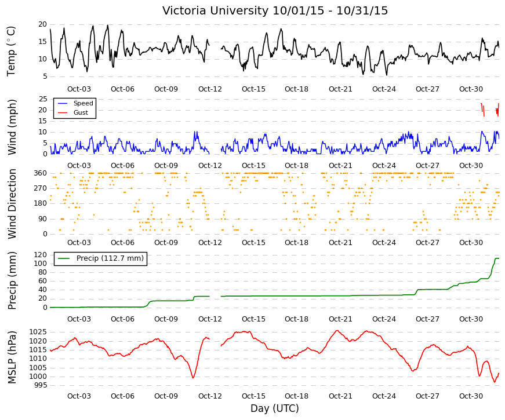The width and height of the screenshot is (505, 420).
Task: Click the Temp (°C) axis label
Action: (x=11, y=52)
